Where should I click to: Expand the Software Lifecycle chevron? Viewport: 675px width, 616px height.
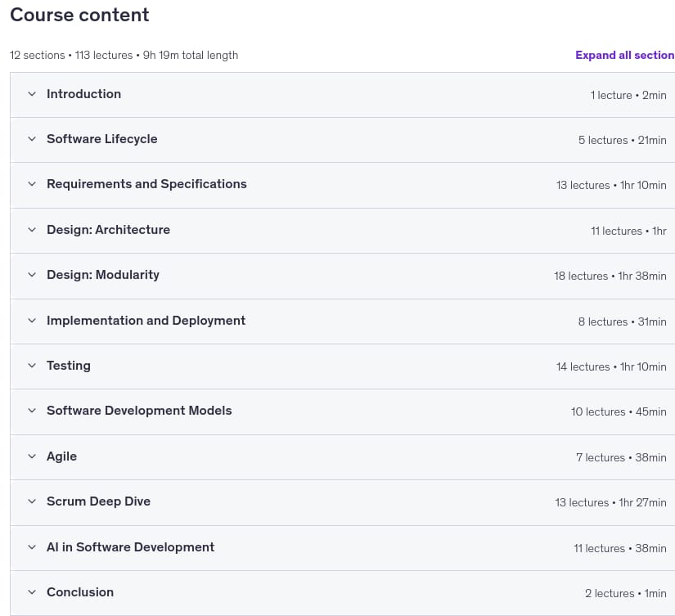click(32, 138)
